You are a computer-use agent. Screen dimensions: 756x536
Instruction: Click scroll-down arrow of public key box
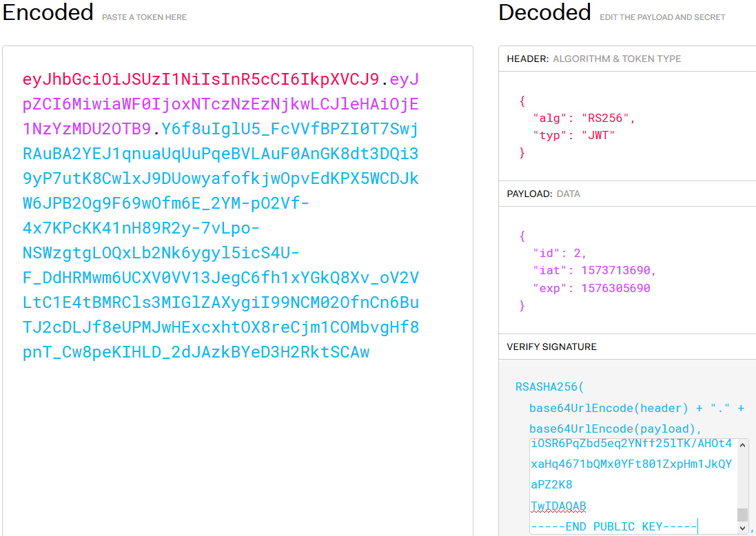click(x=742, y=528)
